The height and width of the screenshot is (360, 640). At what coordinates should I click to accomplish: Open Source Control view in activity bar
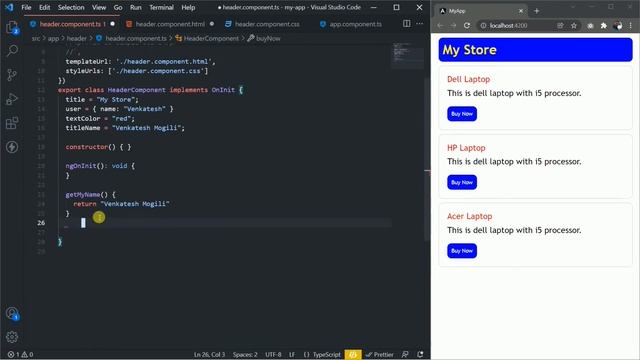click(12, 75)
